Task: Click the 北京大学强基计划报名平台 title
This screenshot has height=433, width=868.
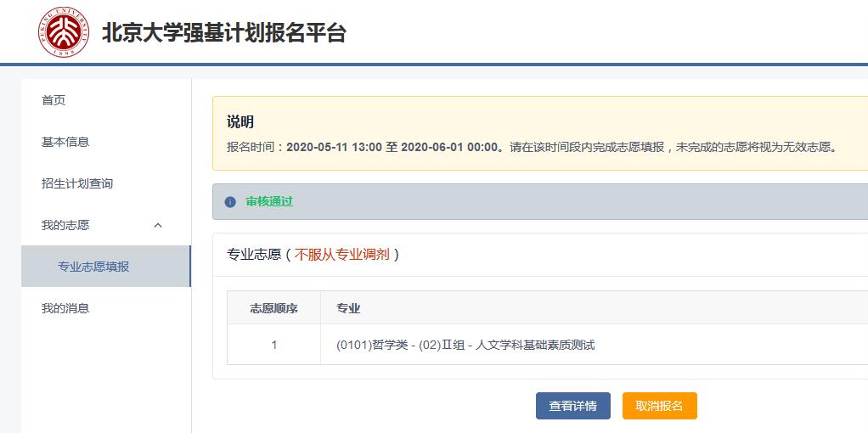Action: tap(224, 32)
